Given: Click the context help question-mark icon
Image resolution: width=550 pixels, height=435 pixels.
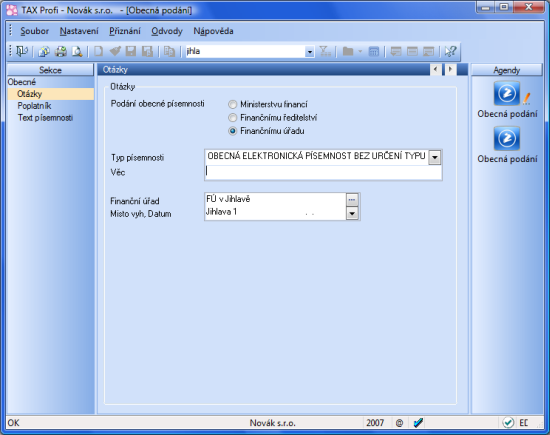Looking at the screenshot, I should [450, 52].
